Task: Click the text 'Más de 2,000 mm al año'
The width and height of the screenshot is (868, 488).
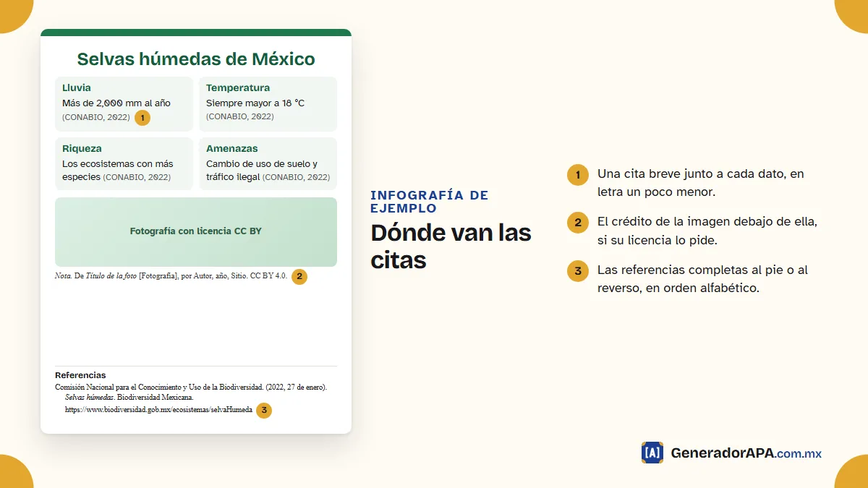Action: point(116,103)
